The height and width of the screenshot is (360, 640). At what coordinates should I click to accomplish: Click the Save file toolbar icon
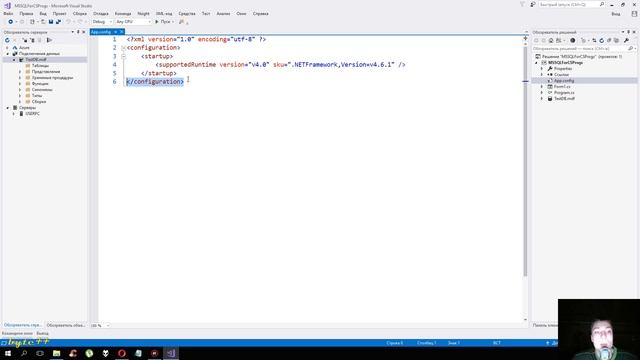coord(51,22)
